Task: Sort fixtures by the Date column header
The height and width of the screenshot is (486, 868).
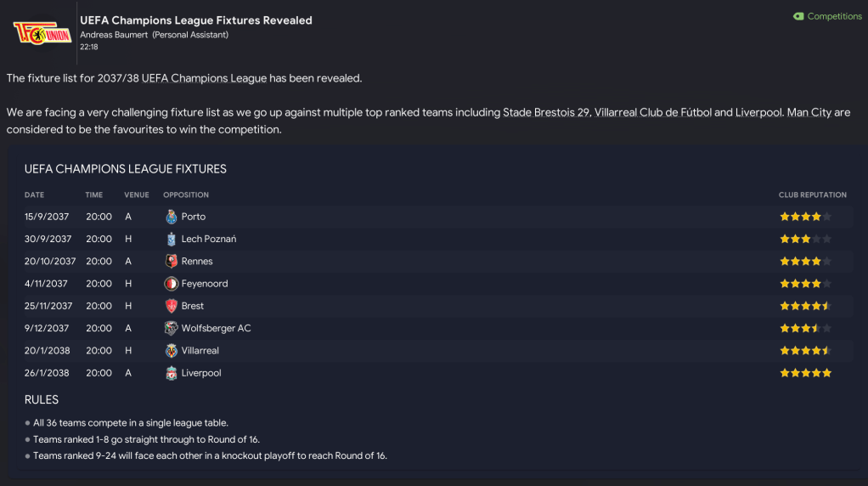Action: tap(34, 195)
